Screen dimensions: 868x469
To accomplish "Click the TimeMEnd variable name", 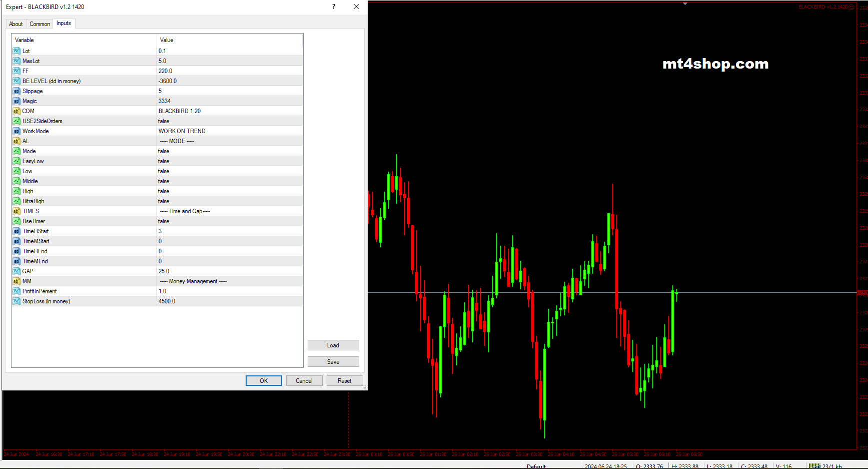I will (35, 261).
